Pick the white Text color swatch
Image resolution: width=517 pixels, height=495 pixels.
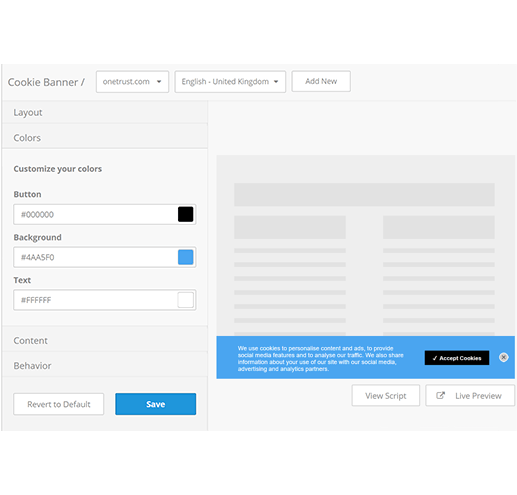[186, 300]
